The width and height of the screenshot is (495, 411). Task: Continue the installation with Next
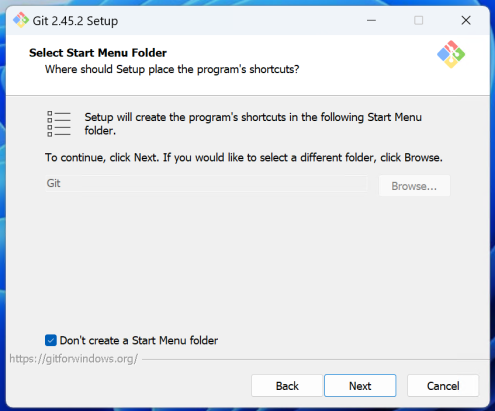360,386
